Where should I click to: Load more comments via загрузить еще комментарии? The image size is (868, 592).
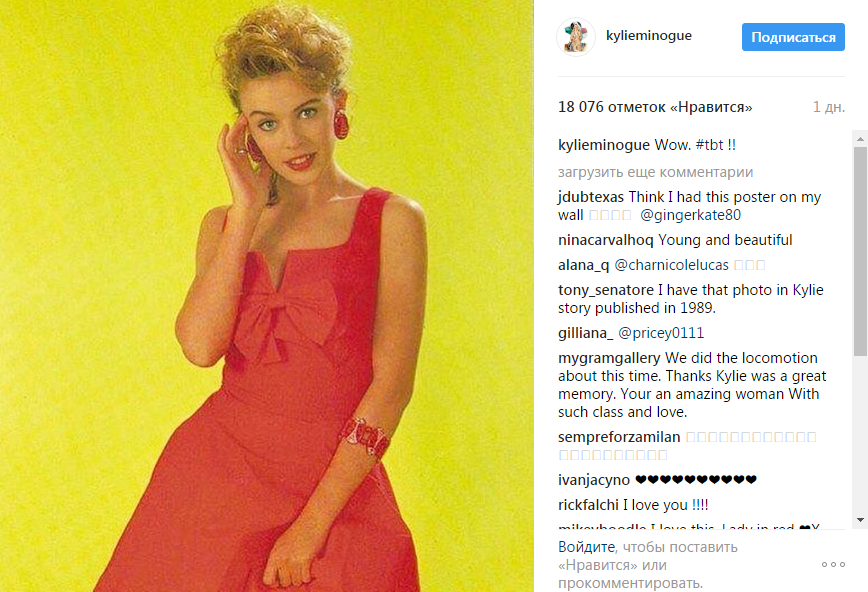(655, 172)
